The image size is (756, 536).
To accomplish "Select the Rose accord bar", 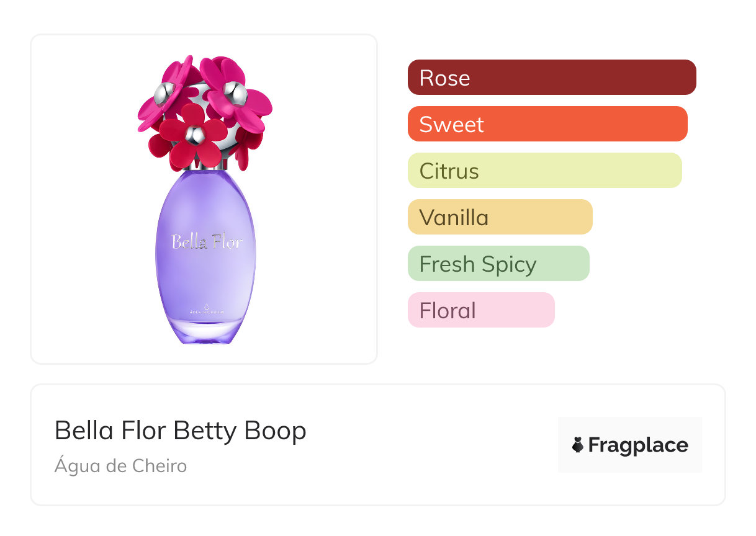I will [551, 78].
